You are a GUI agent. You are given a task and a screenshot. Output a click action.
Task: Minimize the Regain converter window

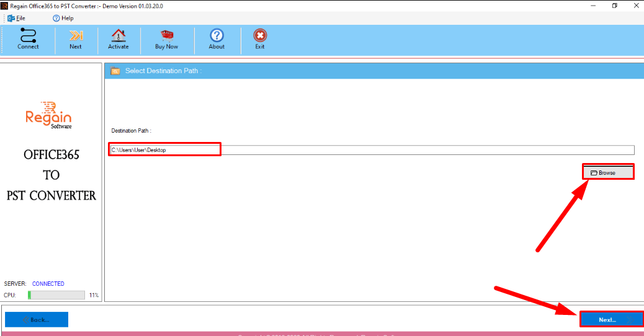click(593, 6)
